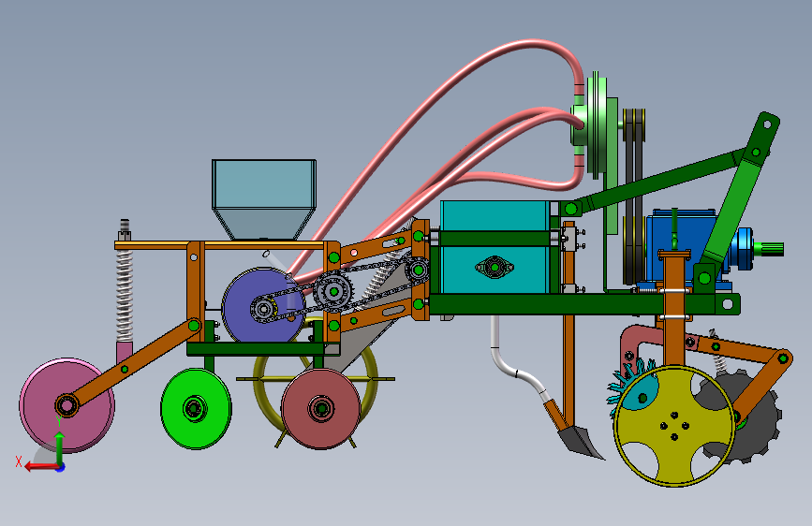Select the gray seed hopper on top
Viewport: 812px width, 526px height.
pyautogui.click(x=263, y=199)
